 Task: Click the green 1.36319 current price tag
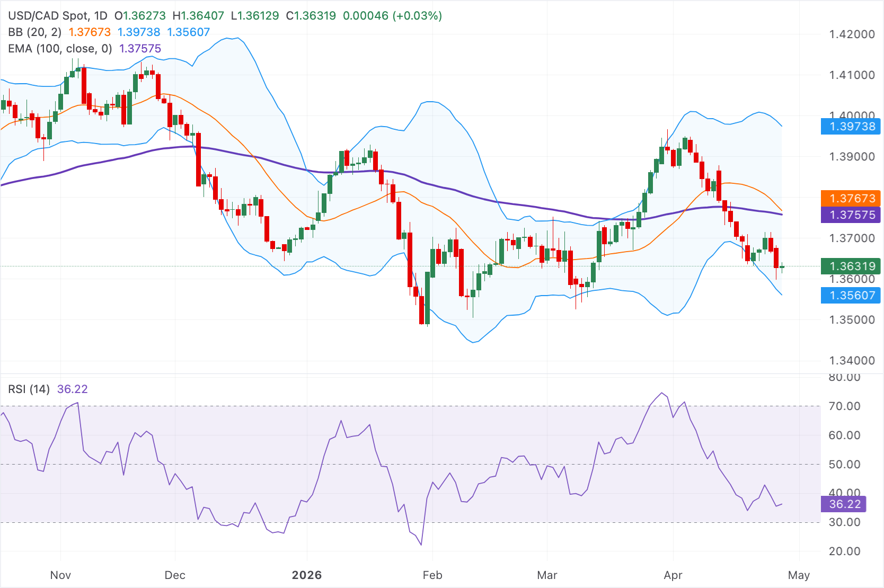852,266
